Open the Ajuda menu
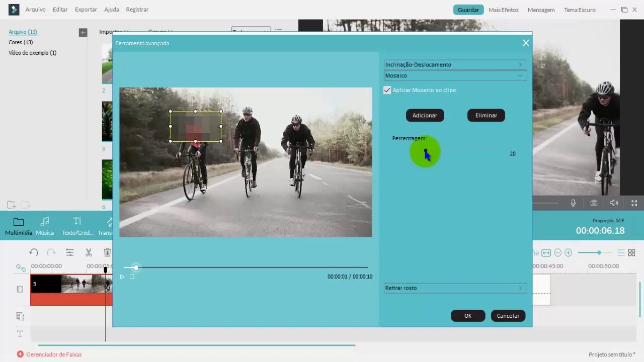 pyautogui.click(x=112, y=10)
